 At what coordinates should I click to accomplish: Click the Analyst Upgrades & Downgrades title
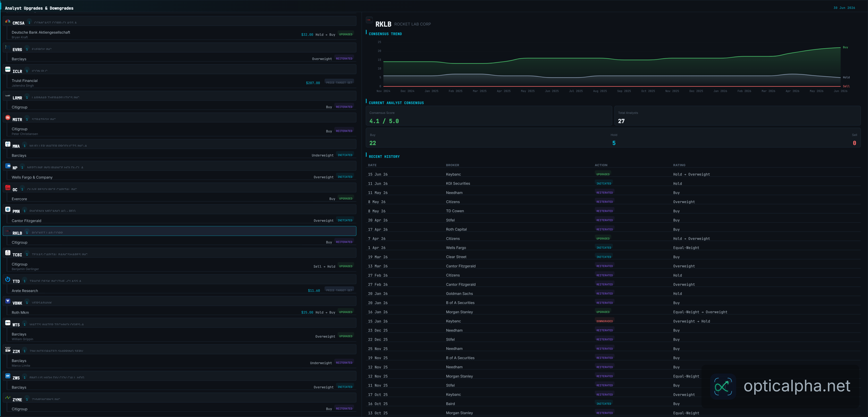(39, 8)
